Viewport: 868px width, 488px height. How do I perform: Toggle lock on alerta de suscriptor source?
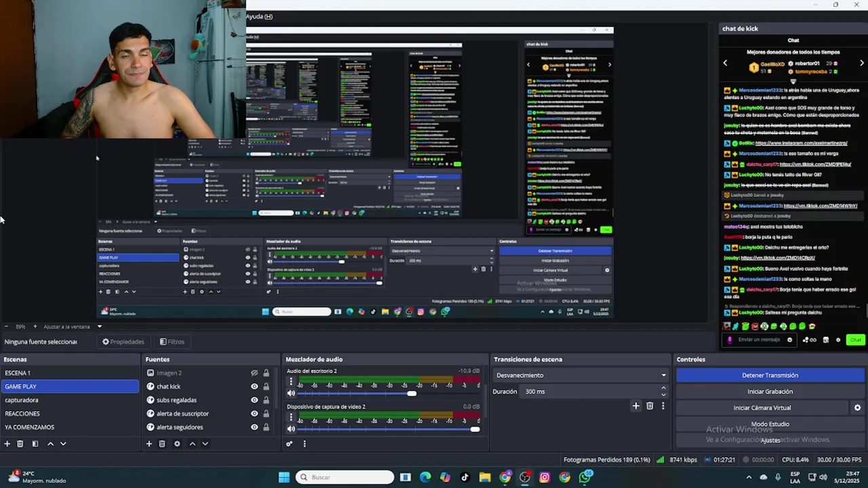(x=266, y=413)
